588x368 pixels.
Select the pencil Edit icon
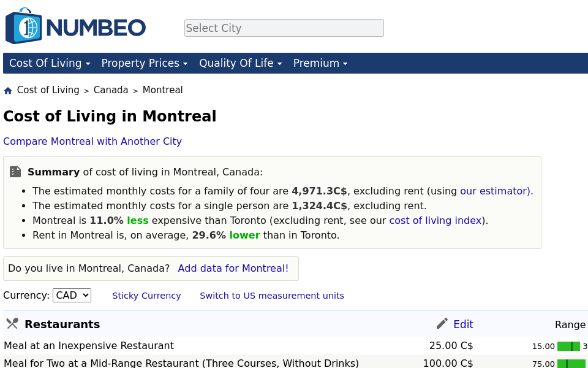(x=442, y=323)
